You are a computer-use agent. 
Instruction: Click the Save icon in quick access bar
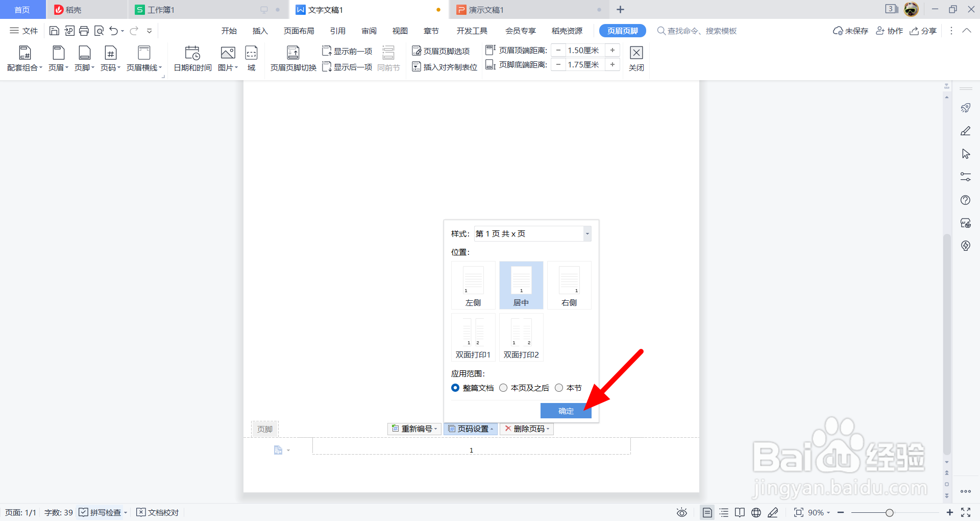point(54,31)
